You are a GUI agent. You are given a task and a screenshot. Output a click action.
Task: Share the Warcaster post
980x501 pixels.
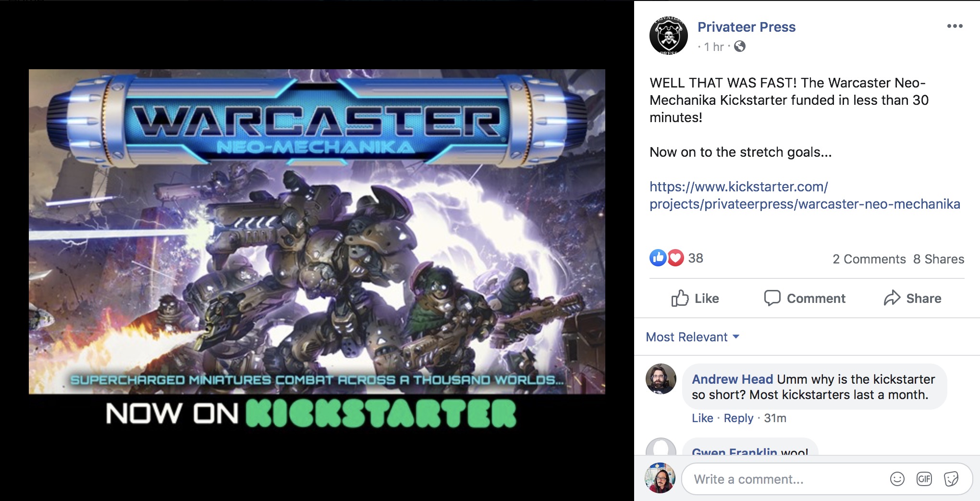tap(912, 299)
